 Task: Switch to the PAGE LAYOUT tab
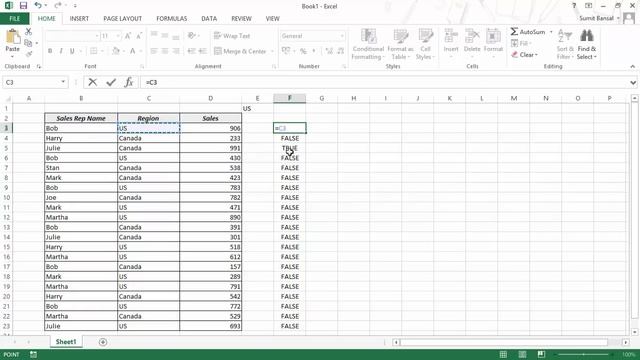122,18
